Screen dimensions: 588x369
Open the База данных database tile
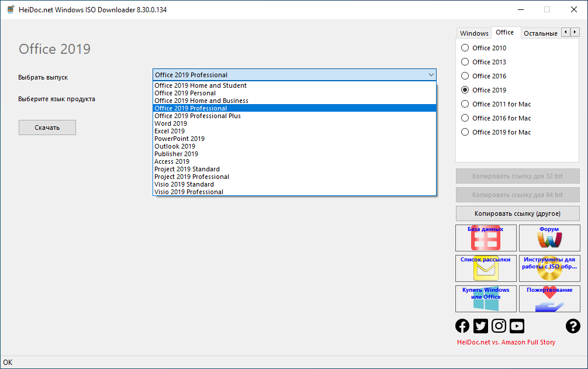486,238
